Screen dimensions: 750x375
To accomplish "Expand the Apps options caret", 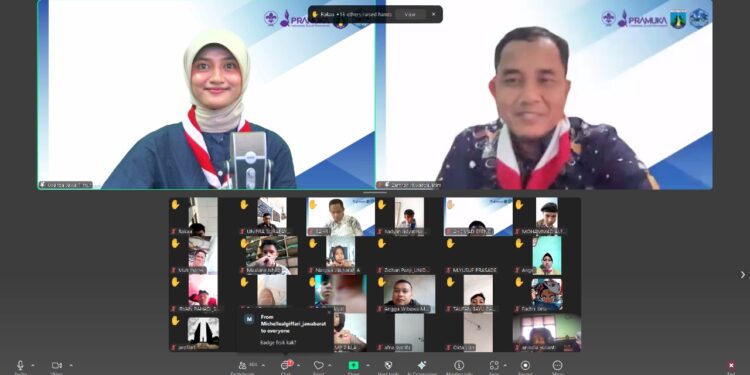I will pos(505,365).
